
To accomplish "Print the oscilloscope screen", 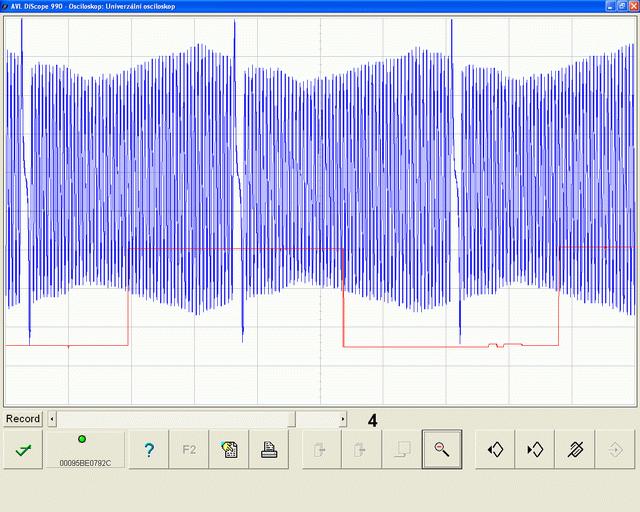I will [269, 450].
